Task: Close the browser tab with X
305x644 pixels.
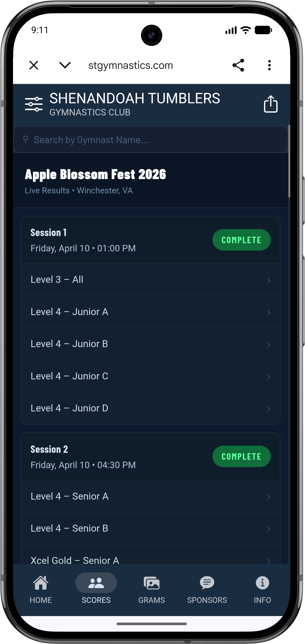Action: [x=34, y=65]
